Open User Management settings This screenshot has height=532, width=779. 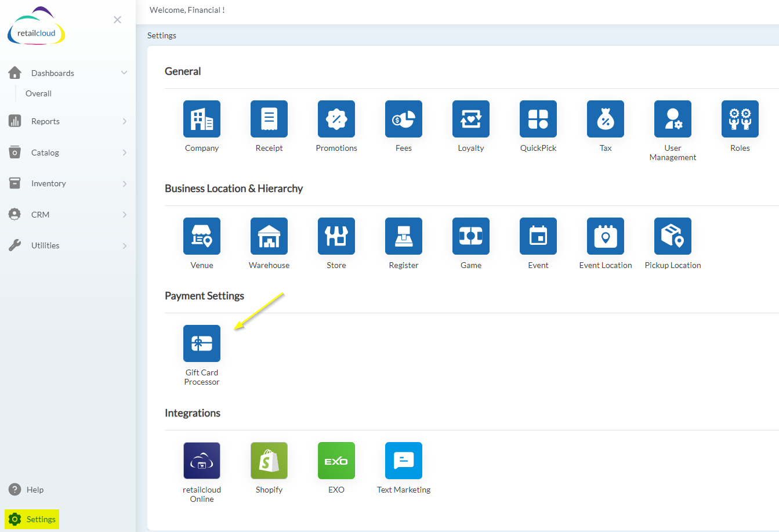pos(673,119)
